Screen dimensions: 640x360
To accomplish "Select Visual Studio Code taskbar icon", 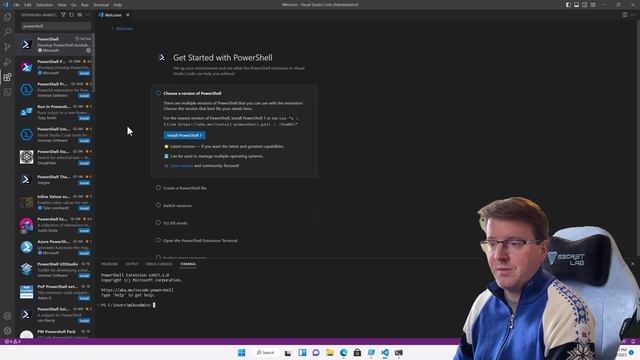I will click(385, 353).
